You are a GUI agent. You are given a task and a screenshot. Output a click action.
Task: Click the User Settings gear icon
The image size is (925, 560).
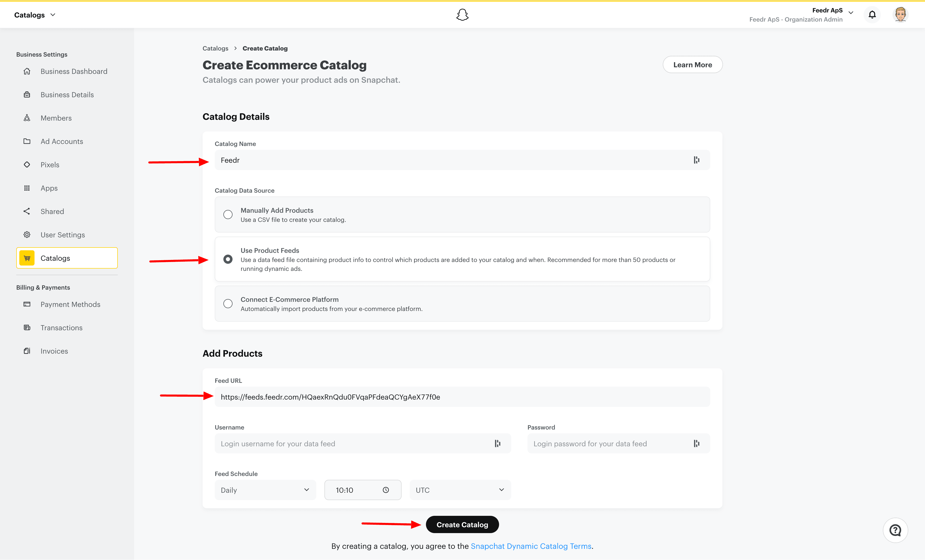tap(27, 234)
